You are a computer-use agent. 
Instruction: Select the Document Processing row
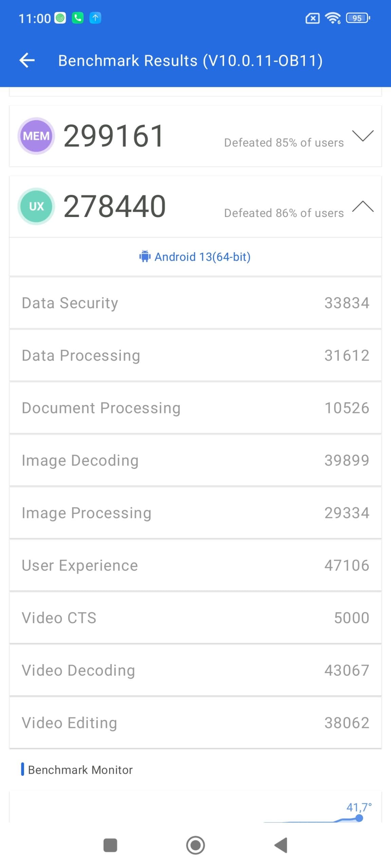(x=195, y=408)
